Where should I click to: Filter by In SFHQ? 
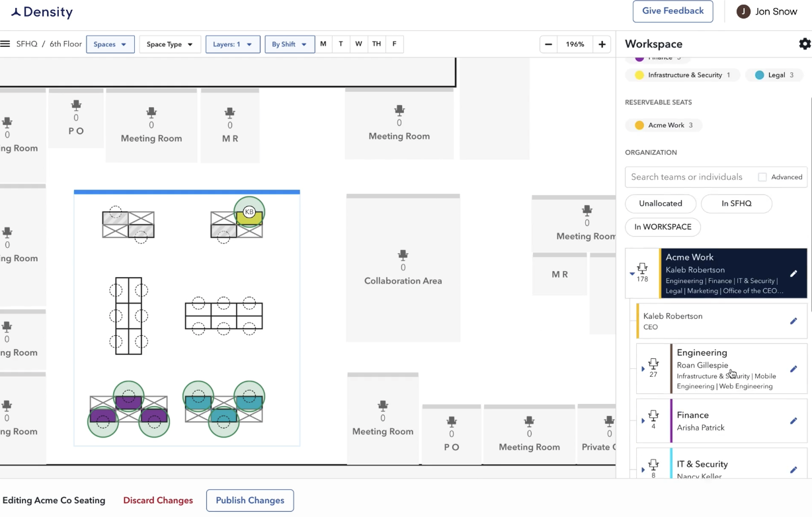737,204
